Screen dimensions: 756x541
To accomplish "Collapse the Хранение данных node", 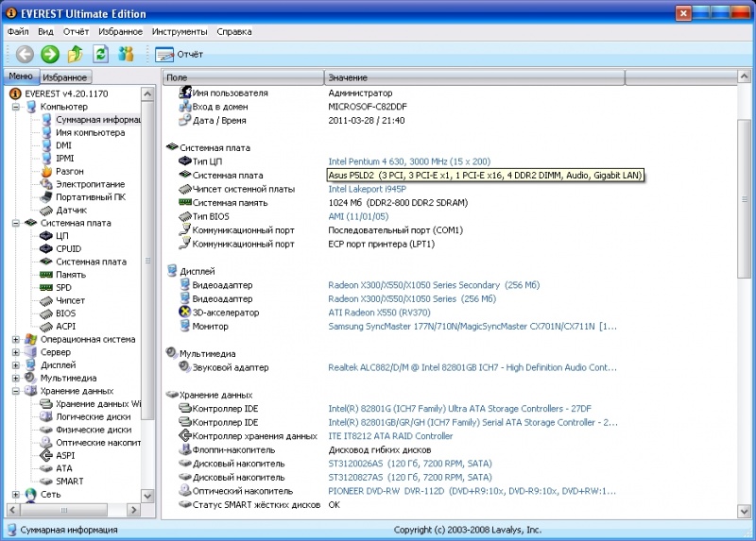I will coord(16,390).
